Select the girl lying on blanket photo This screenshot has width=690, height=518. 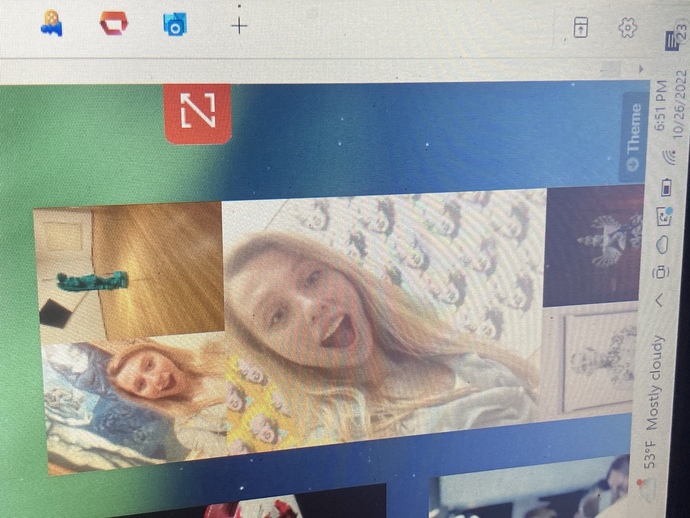pyautogui.click(x=130, y=400)
